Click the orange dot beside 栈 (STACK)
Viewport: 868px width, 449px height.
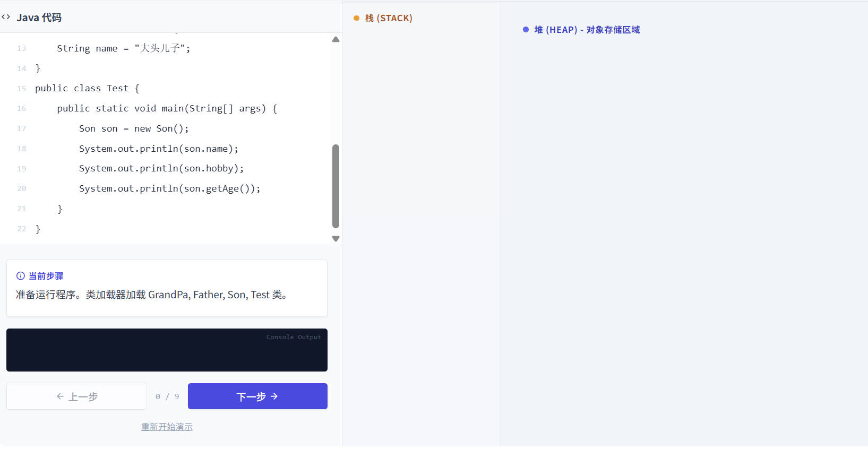click(x=357, y=18)
